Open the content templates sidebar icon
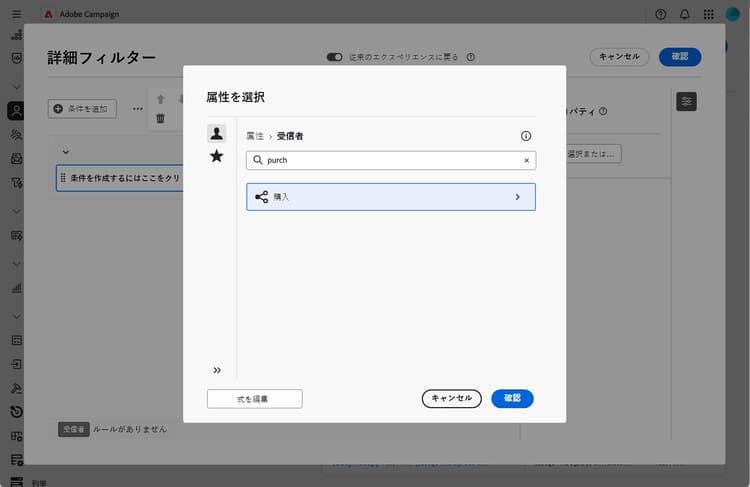The width and height of the screenshot is (750, 487). 17,235
